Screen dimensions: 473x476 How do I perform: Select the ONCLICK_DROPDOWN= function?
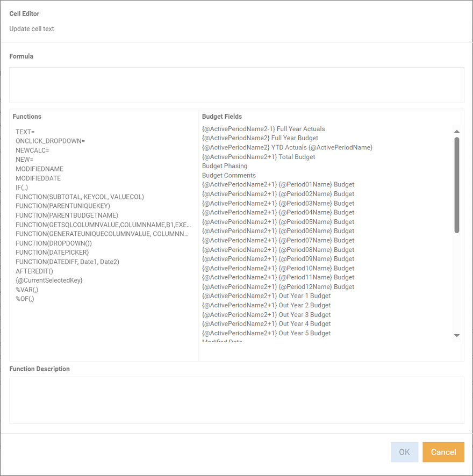(50, 141)
